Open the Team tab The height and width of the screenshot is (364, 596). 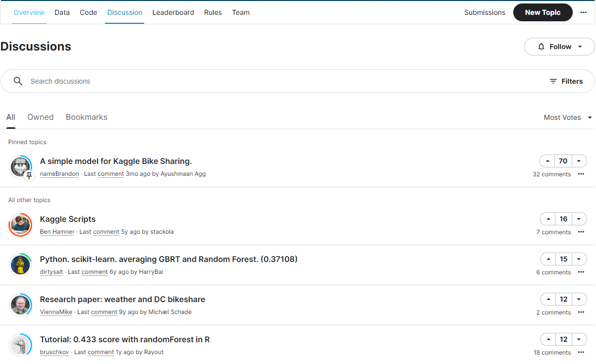coord(241,12)
